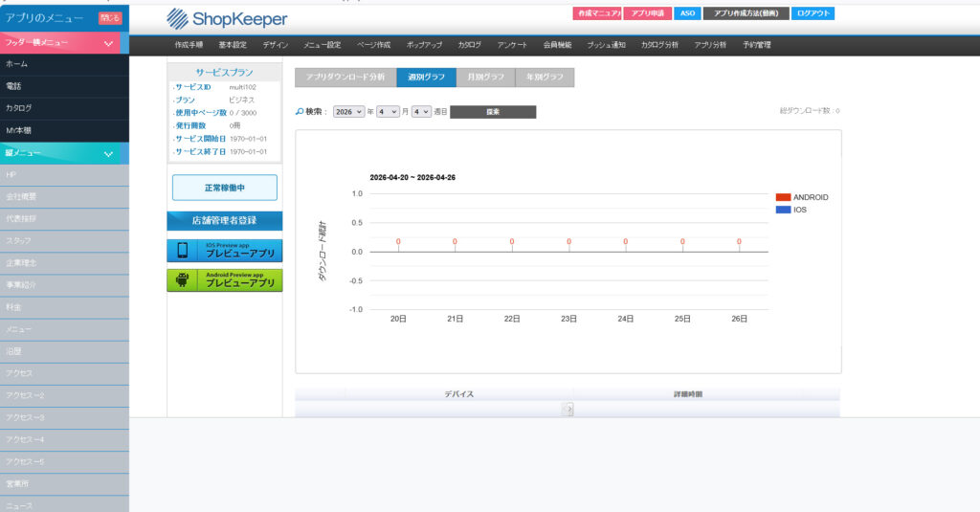Click the small arrow in the table footer
Image resolution: width=980 pixels, height=512 pixels.
[568, 410]
